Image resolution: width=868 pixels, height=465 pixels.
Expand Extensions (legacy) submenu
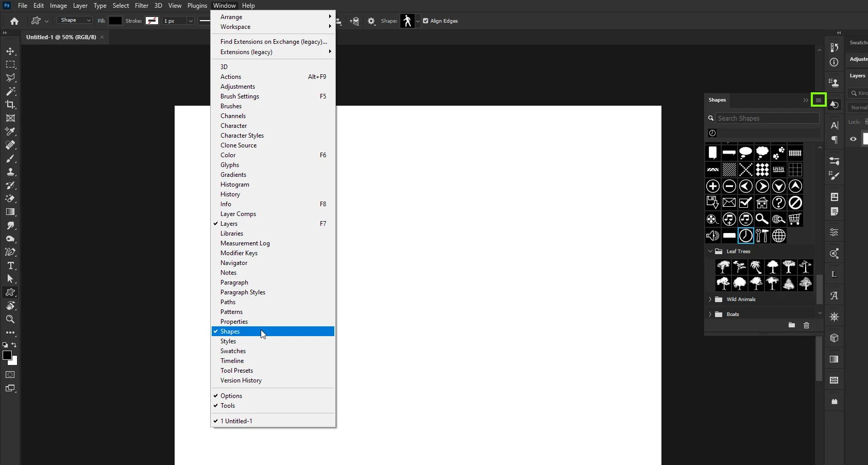click(273, 52)
